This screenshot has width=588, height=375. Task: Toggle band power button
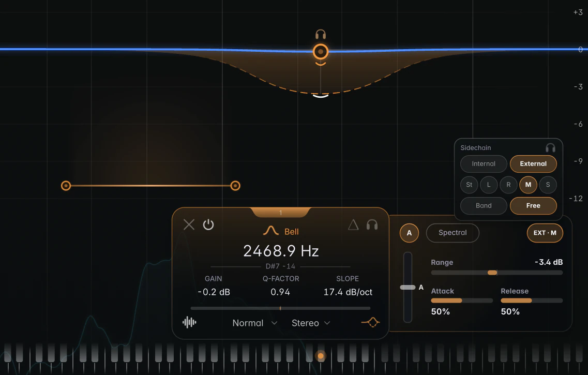tap(208, 224)
